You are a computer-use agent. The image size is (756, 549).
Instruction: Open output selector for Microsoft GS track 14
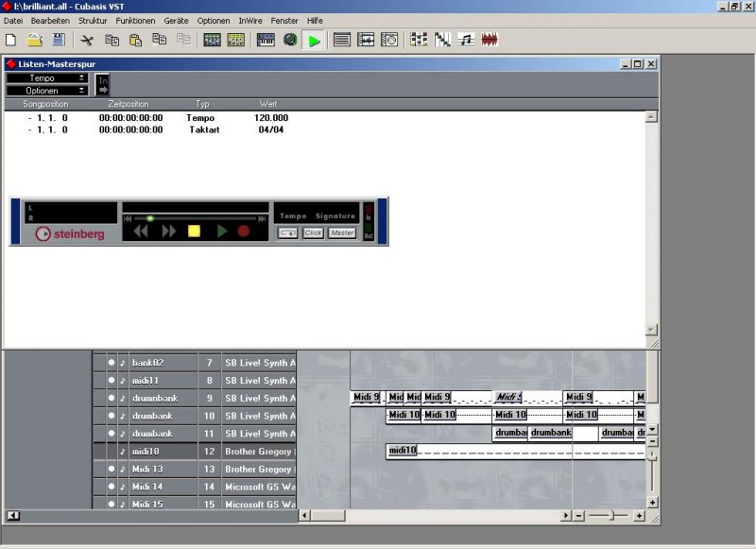pos(259,487)
